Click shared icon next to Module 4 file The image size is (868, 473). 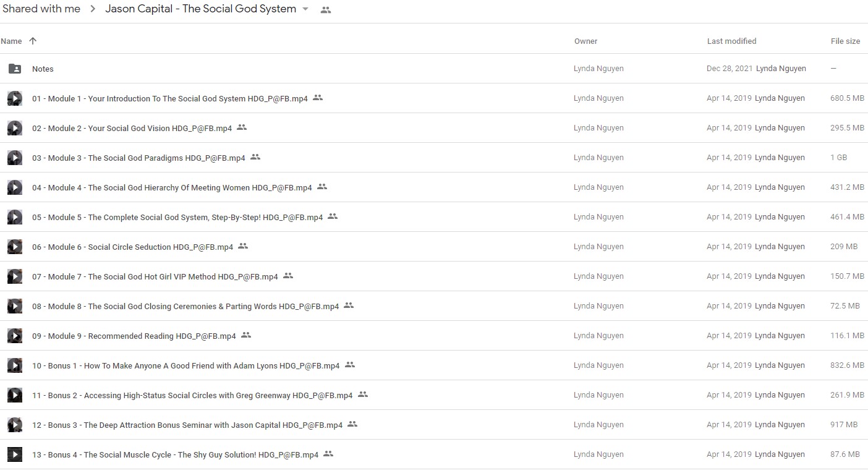tap(322, 187)
